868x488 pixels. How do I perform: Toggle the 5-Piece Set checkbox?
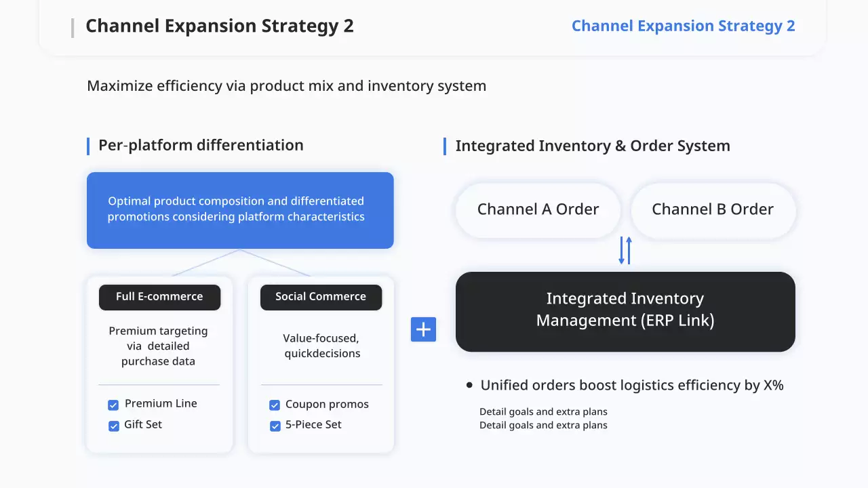click(275, 426)
